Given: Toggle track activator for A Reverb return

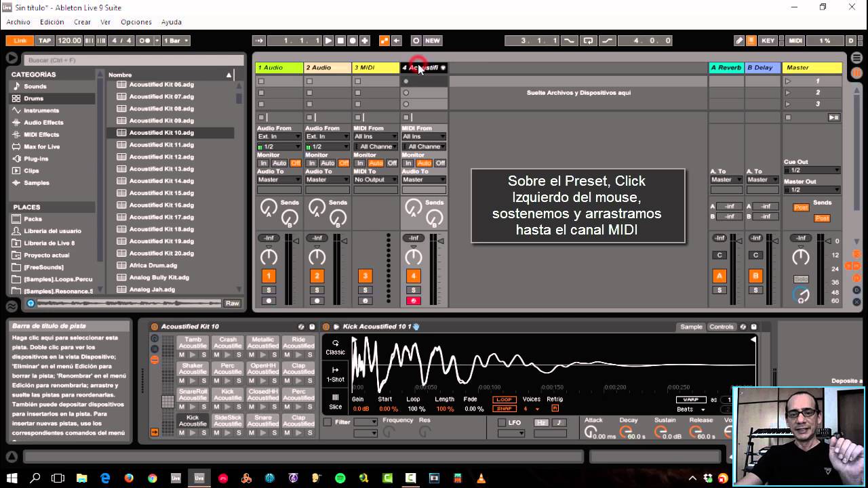Looking at the screenshot, I should (719, 276).
